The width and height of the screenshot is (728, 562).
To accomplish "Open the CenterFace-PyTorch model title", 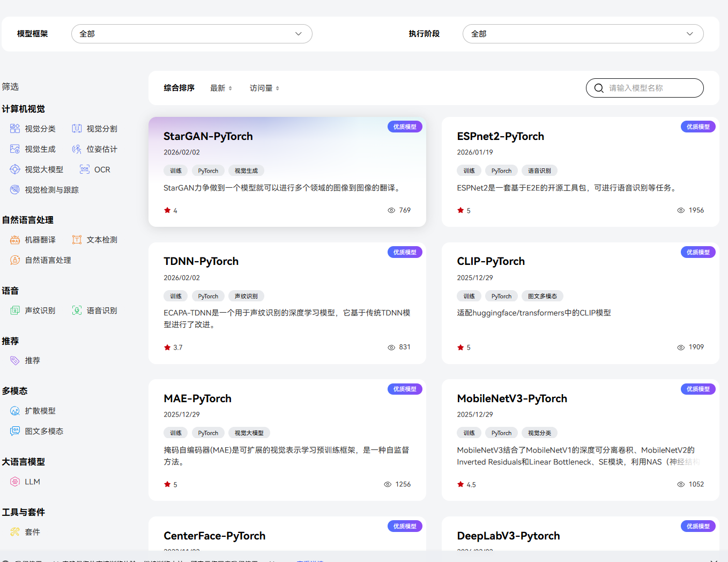I will 214,536.
